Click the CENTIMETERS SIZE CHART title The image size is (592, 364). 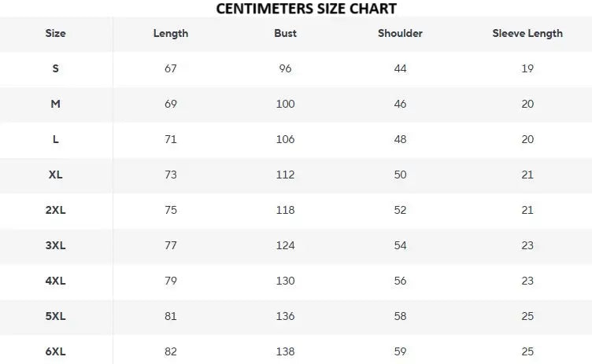pyautogui.click(x=306, y=9)
